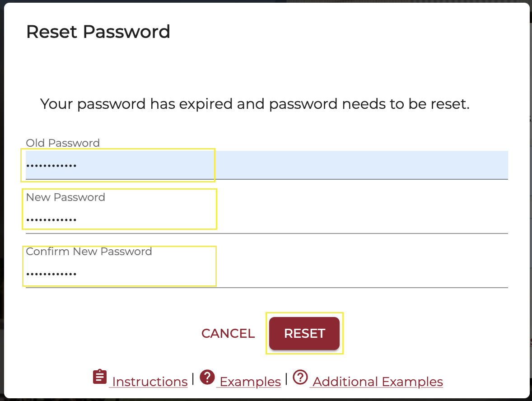Open the Examples link
The width and height of the screenshot is (532, 401).
(250, 382)
